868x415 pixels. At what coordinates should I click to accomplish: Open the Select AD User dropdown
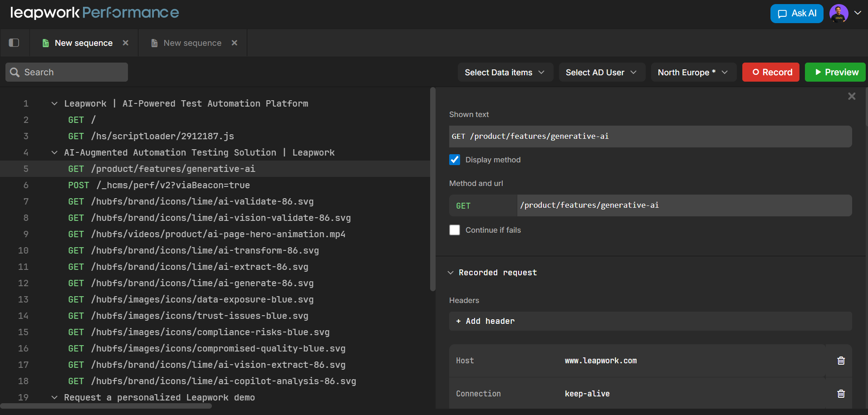pyautogui.click(x=601, y=73)
